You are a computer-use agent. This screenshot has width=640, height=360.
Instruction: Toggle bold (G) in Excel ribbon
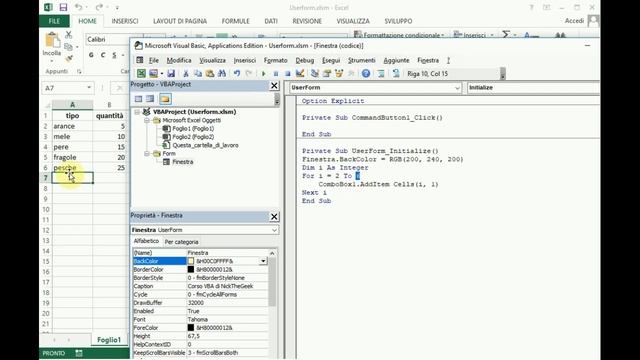pos(91,55)
